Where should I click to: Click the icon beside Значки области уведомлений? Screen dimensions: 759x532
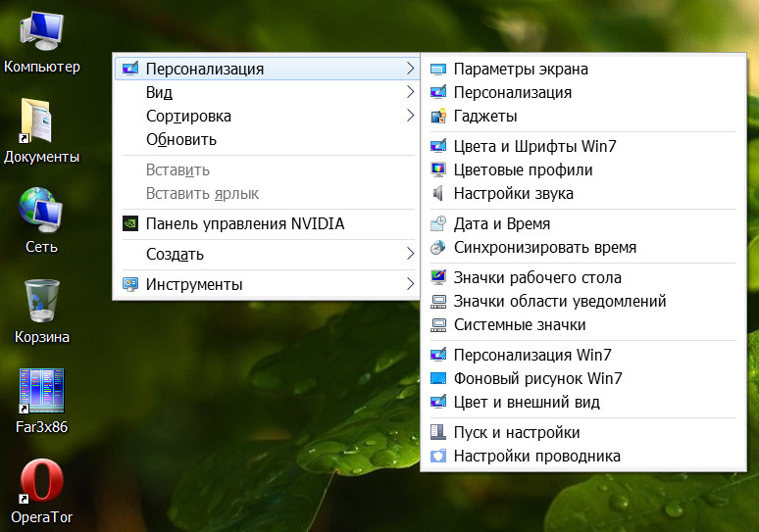(438, 302)
